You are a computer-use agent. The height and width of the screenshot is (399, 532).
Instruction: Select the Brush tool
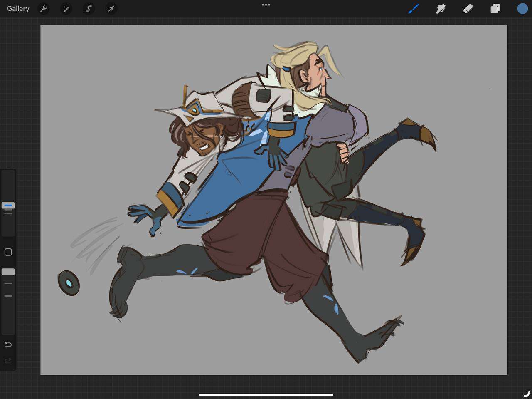pyautogui.click(x=414, y=8)
